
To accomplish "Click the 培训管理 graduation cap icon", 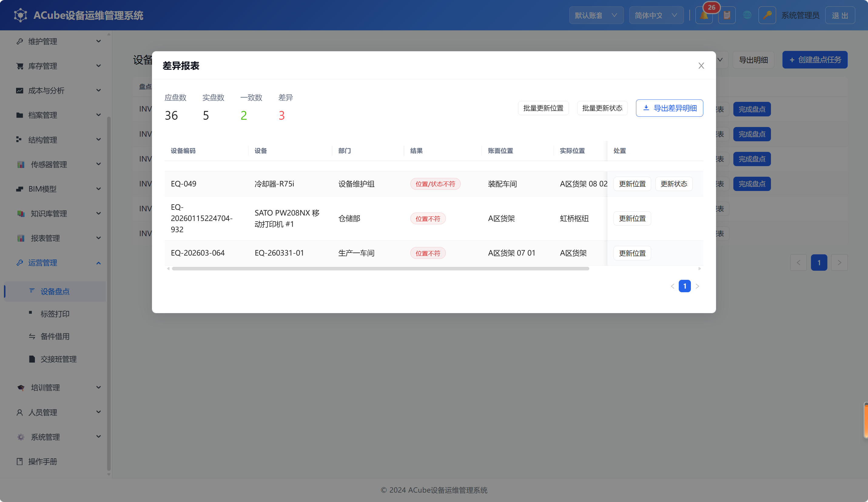I will [21, 388].
